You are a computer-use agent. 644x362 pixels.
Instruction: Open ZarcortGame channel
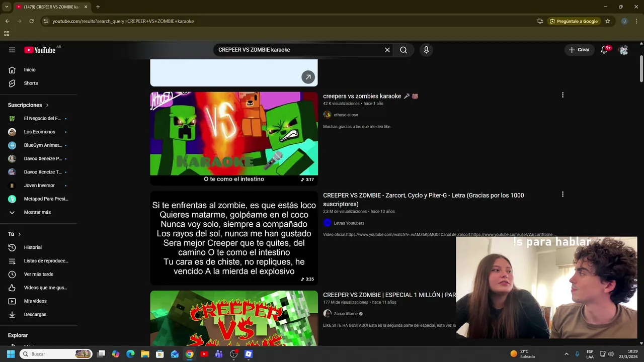click(x=346, y=313)
